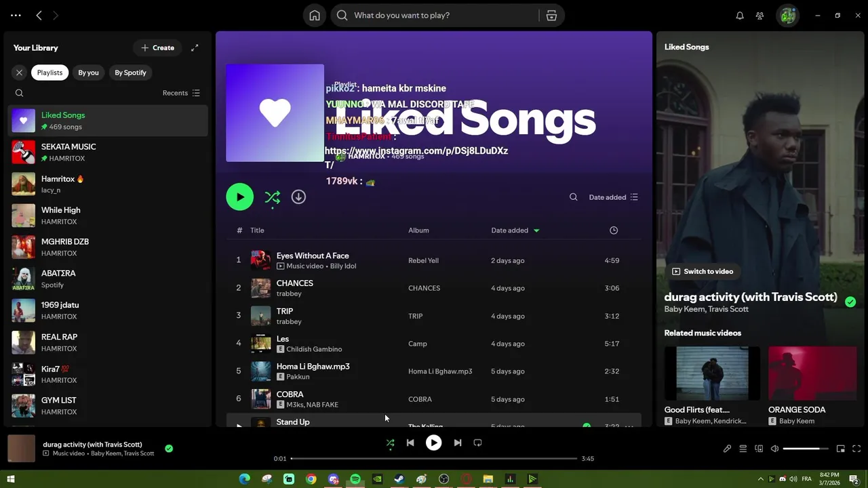
Task: Open the Good Flirts related video thumbnail
Action: (x=712, y=373)
